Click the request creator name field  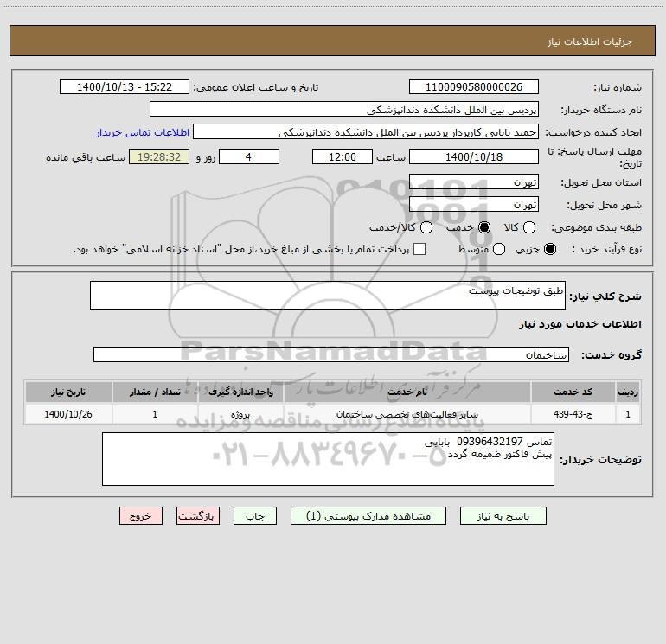pos(366,132)
